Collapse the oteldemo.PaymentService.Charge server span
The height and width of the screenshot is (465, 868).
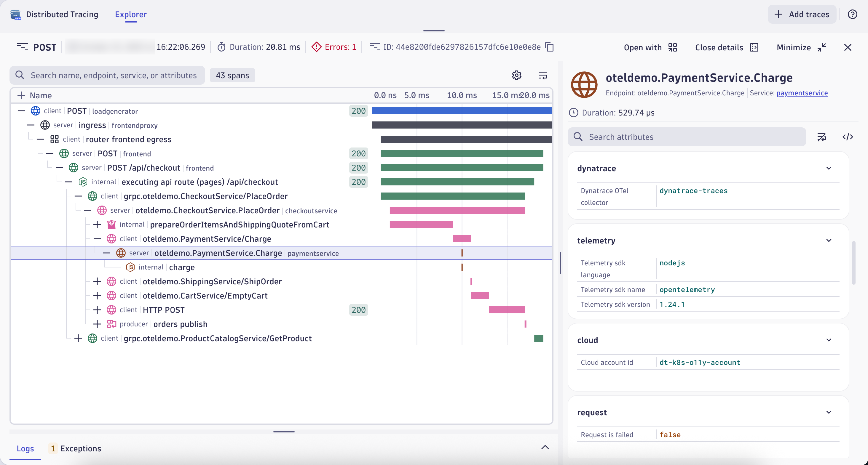point(107,253)
